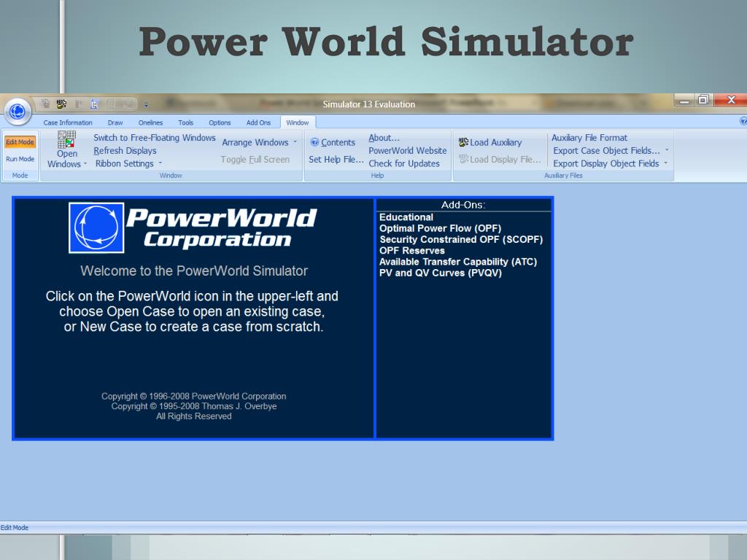747x560 pixels.
Task: Open the Onelines ribbon tab
Action: [x=150, y=122]
